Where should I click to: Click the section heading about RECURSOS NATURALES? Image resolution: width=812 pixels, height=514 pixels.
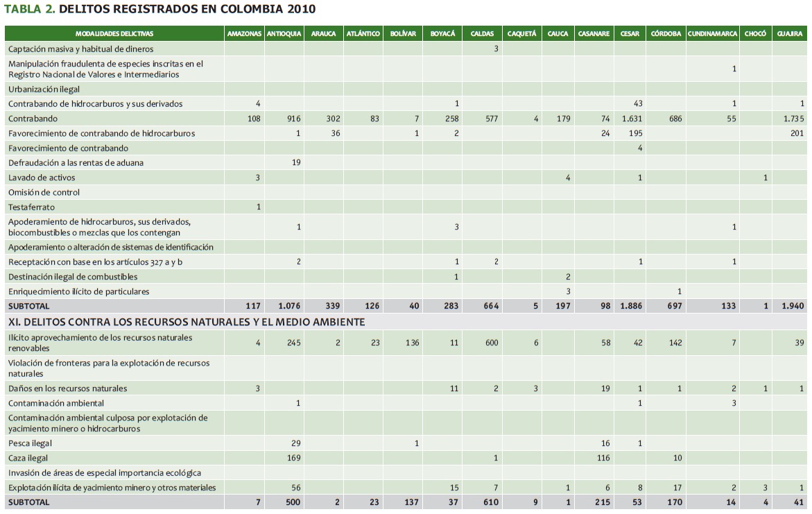click(187, 322)
